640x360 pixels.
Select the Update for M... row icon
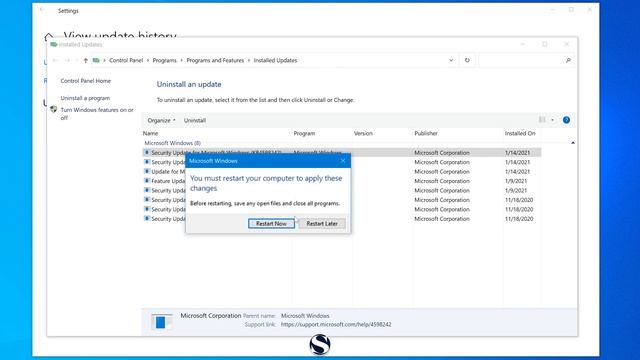(x=147, y=171)
